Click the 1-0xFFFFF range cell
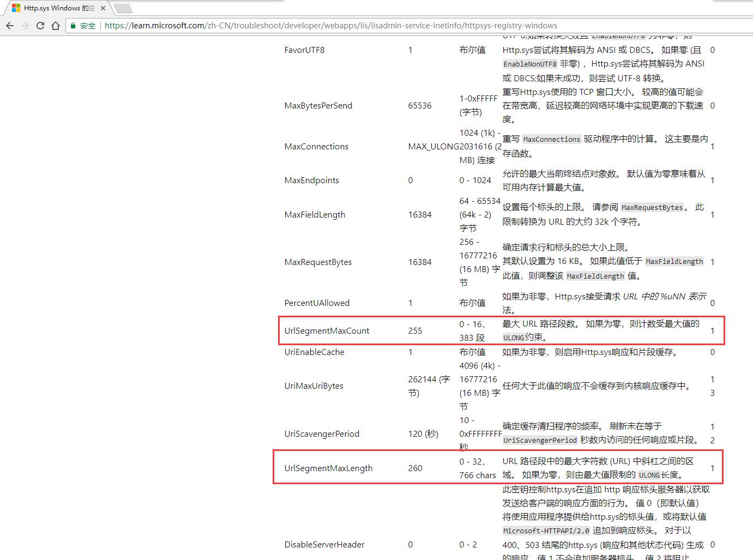This screenshot has height=560, width=753. (x=478, y=105)
